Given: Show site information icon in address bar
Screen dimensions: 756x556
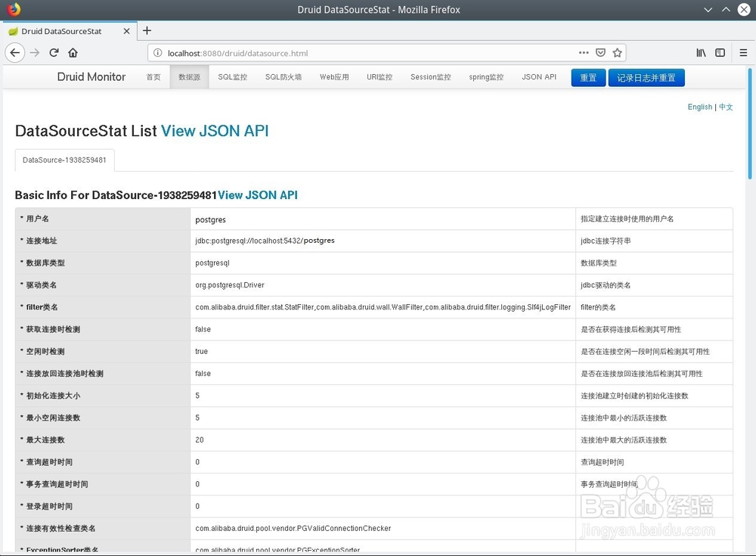Looking at the screenshot, I should click(158, 53).
